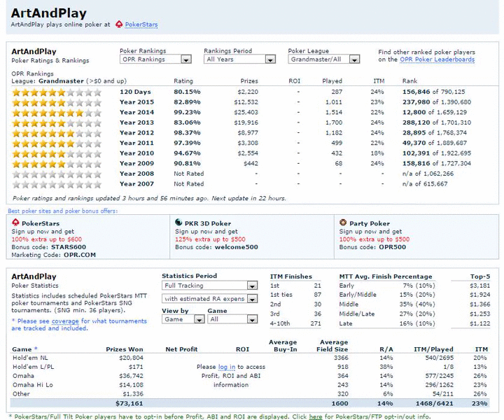Click the star rating for Year 2015

(x=57, y=103)
